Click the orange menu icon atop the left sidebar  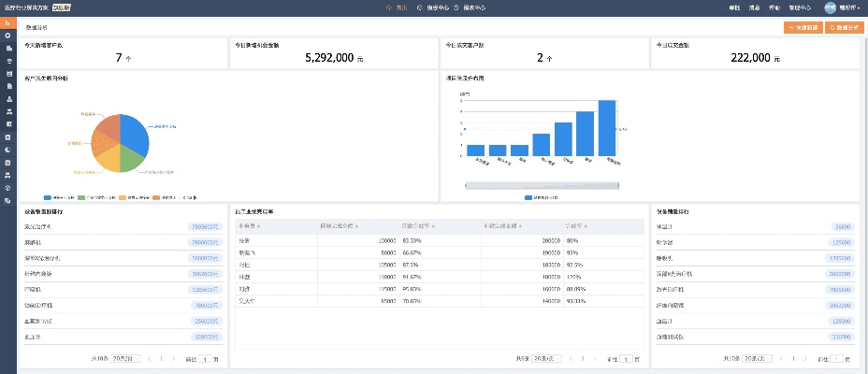[7, 22]
